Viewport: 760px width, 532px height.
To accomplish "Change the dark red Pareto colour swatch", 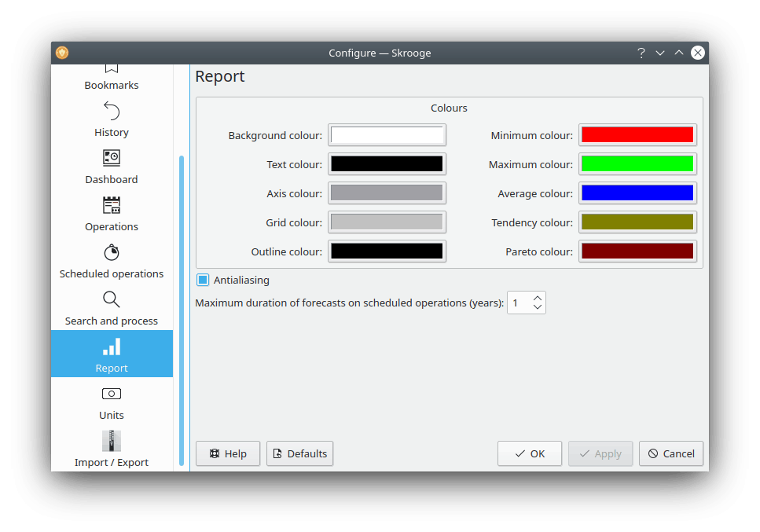I will [637, 251].
